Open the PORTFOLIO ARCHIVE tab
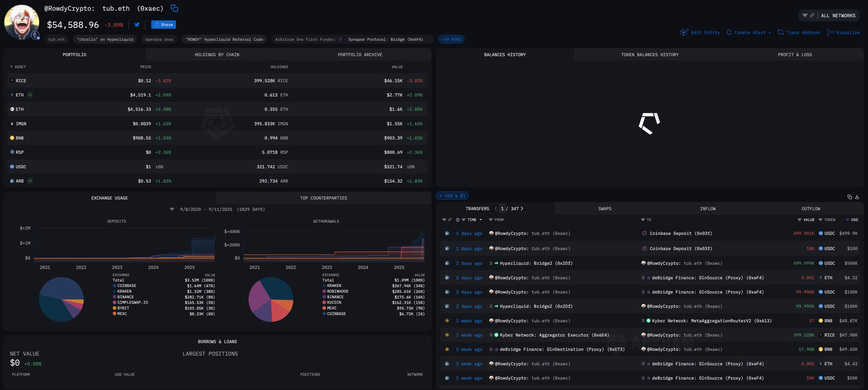The width and height of the screenshot is (868, 390). (x=360, y=55)
